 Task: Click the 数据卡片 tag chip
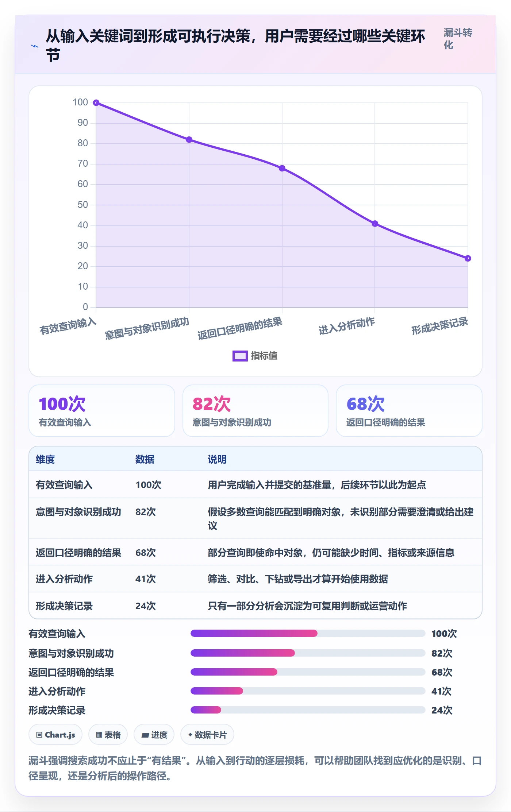pyautogui.click(x=207, y=735)
